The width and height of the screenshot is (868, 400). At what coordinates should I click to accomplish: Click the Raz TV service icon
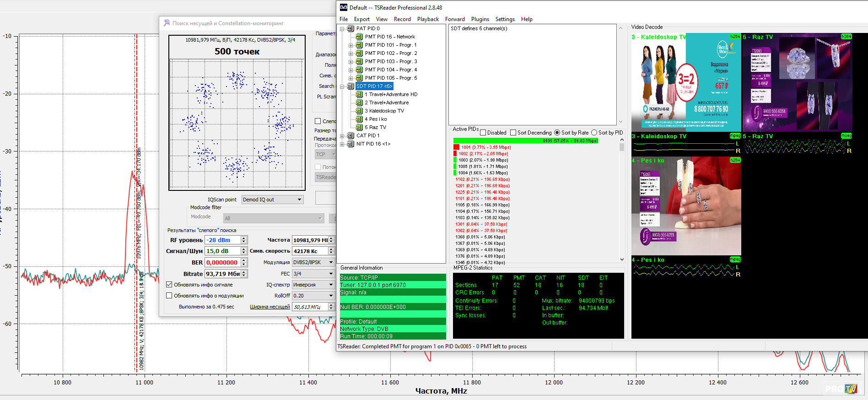coord(359,127)
